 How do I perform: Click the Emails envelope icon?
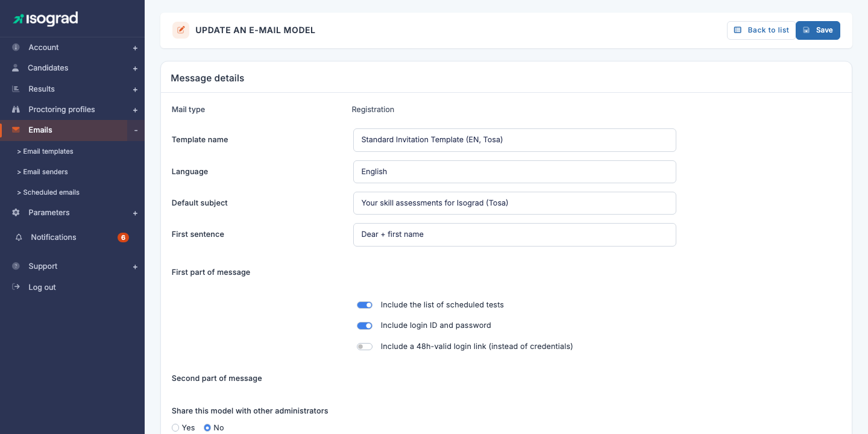tap(16, 130)
